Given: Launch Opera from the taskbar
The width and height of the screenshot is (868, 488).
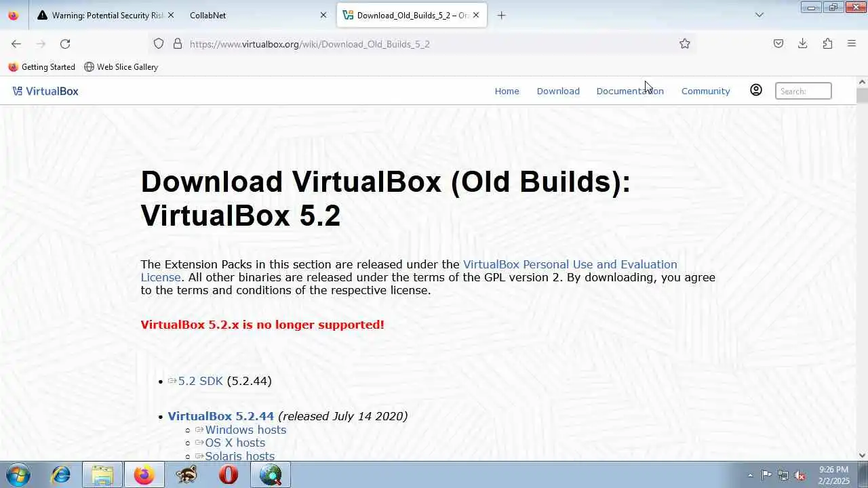Looking at the screenshot, I should coord(229,474).
